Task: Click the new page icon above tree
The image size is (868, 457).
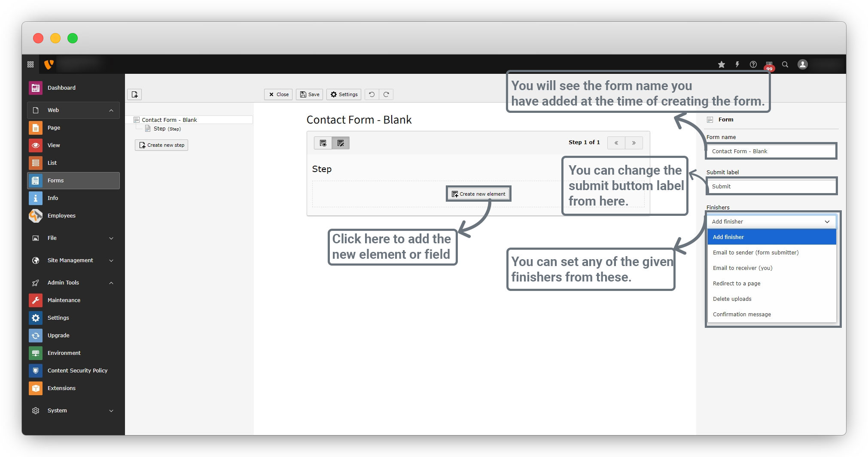Action: (x=134, y=94)
